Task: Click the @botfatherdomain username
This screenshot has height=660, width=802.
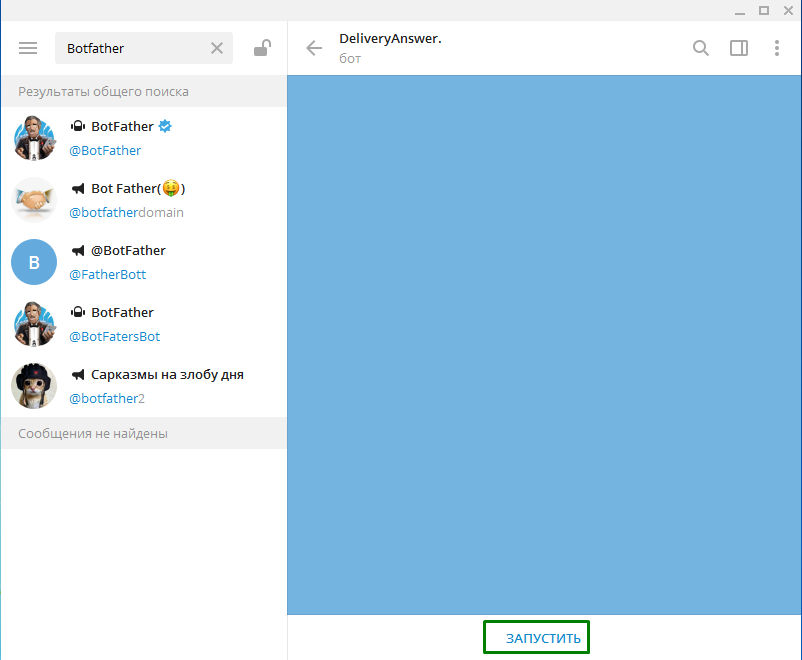Action: [126, 212]
